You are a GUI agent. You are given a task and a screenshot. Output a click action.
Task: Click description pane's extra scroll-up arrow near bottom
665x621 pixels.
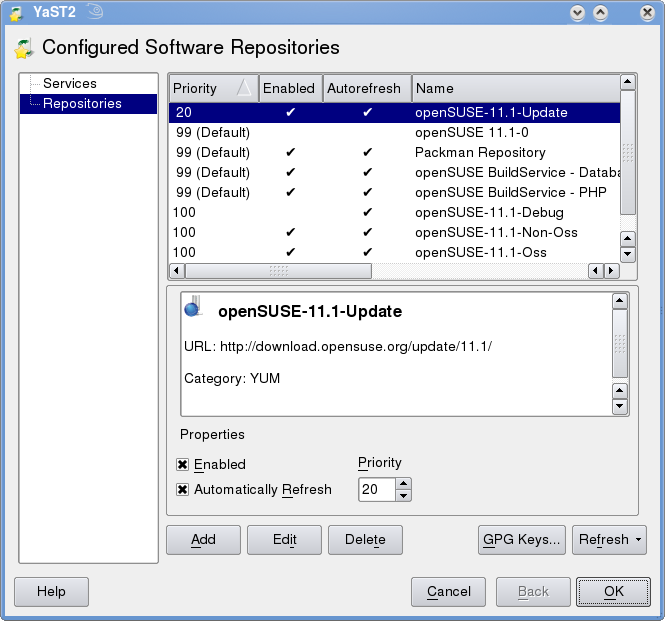tap(620, 391)
